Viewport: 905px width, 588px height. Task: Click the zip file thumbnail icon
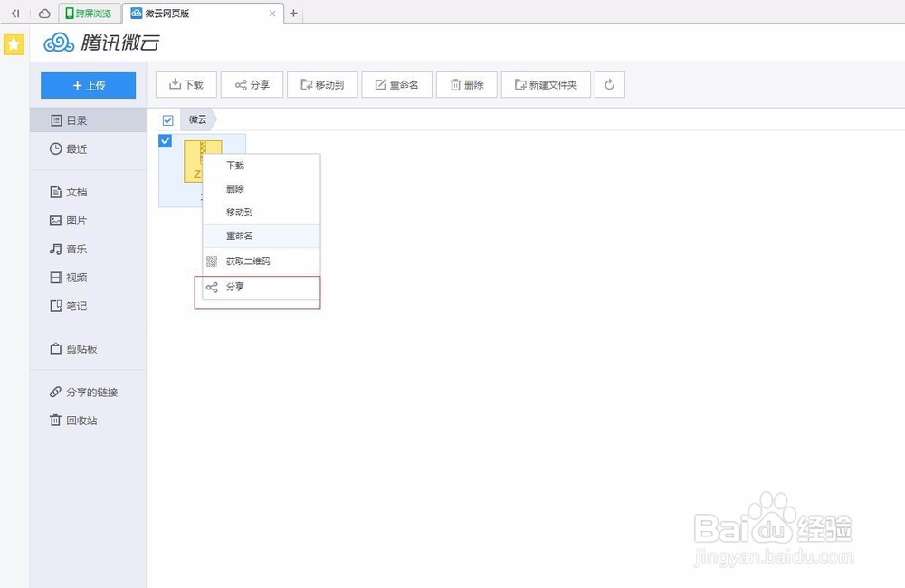[193, 161]
